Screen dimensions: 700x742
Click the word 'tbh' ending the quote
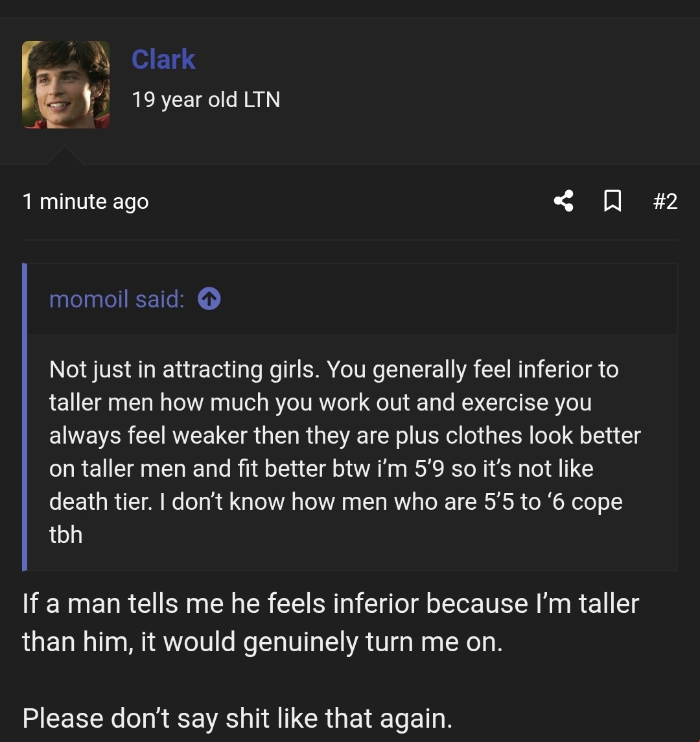pos(65,534)
